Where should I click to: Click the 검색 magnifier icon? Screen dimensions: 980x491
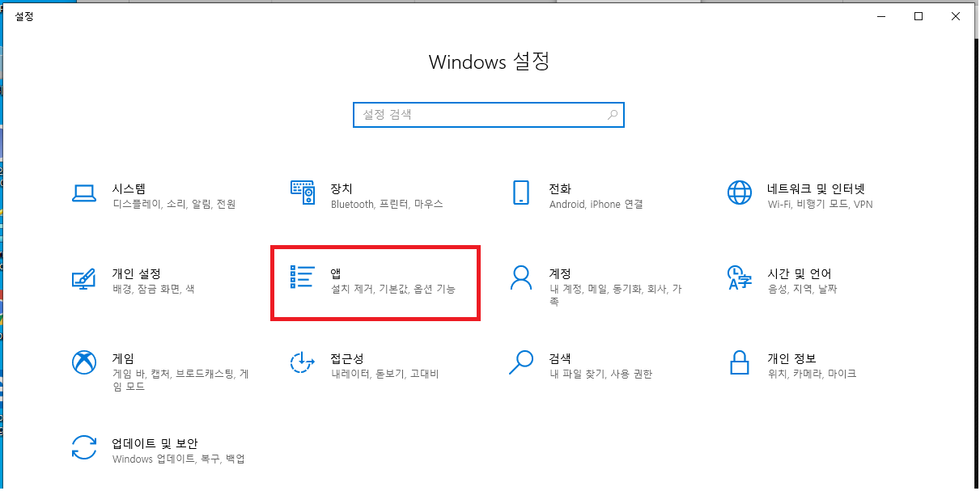tap(520, 362)
